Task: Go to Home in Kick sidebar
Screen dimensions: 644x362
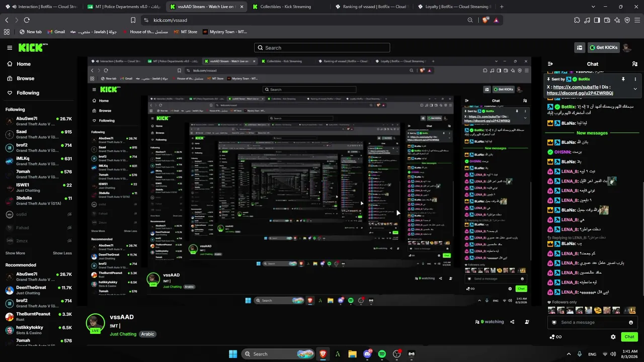Action: (x=19, y=64)
